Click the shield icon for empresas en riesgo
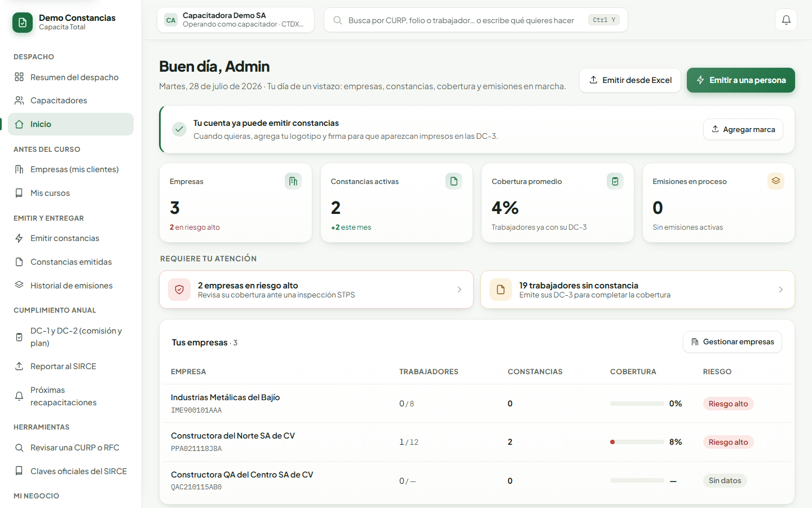 pyautogui.click(x=179, y=290)
